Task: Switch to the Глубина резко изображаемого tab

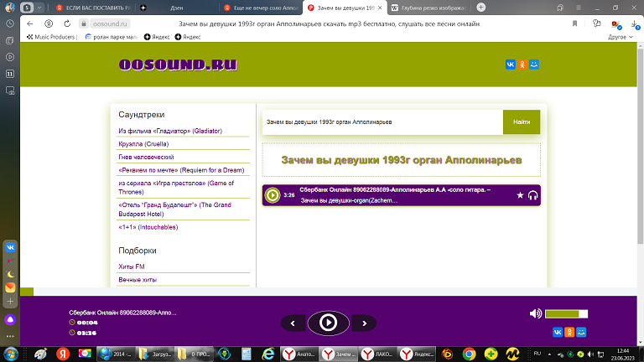Action: pyautogui.click(x=429, y=8)
